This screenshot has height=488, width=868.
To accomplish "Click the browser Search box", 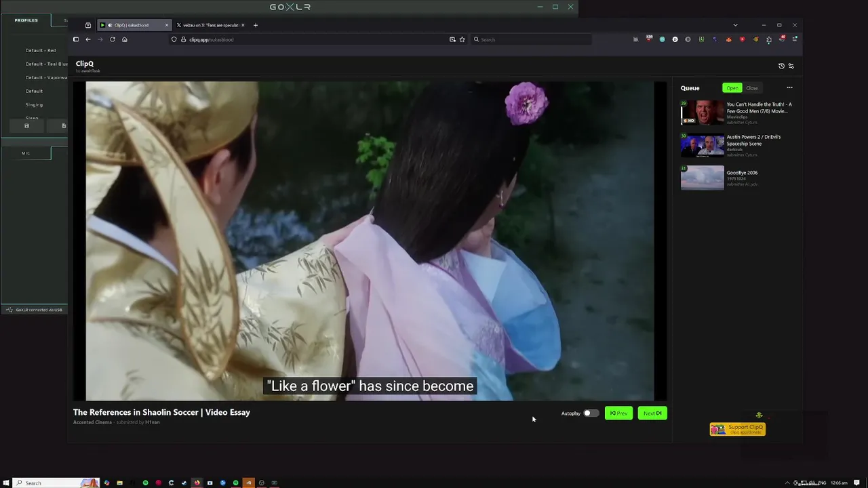I will click(x=531, y=39).
